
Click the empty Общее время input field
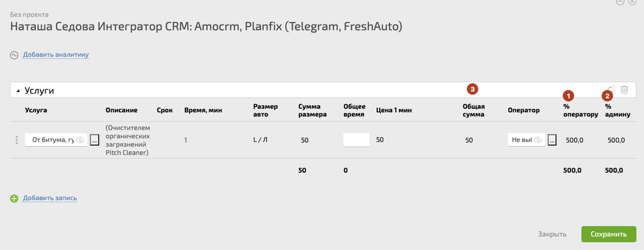point(356,140)
